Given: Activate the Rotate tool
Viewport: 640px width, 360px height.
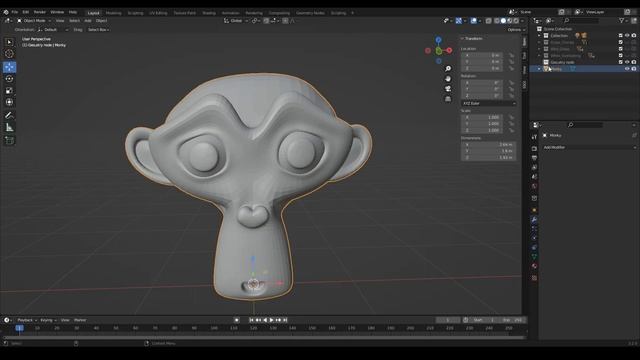Looking at the screenshot, I should (9, 79).
